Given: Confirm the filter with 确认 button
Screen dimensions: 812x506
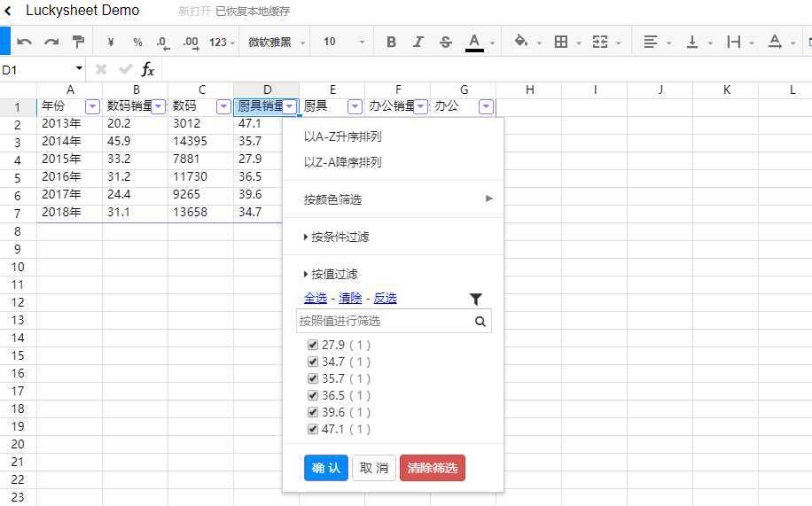Looking at the screenshot, I should click(x=325, y=468).
